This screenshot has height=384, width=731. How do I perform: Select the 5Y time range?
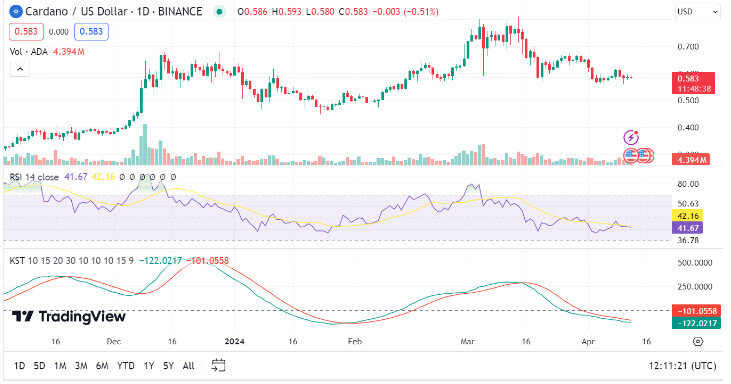[x=168, y=366]
